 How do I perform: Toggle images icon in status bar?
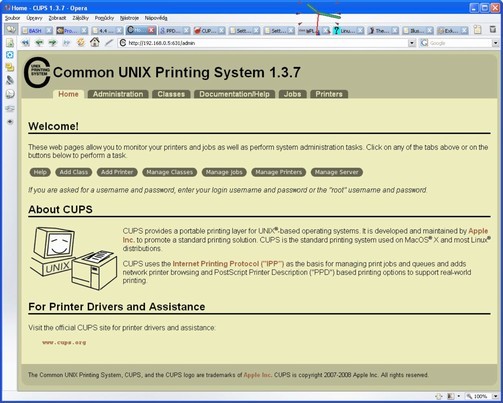click(x=450, y=396)
